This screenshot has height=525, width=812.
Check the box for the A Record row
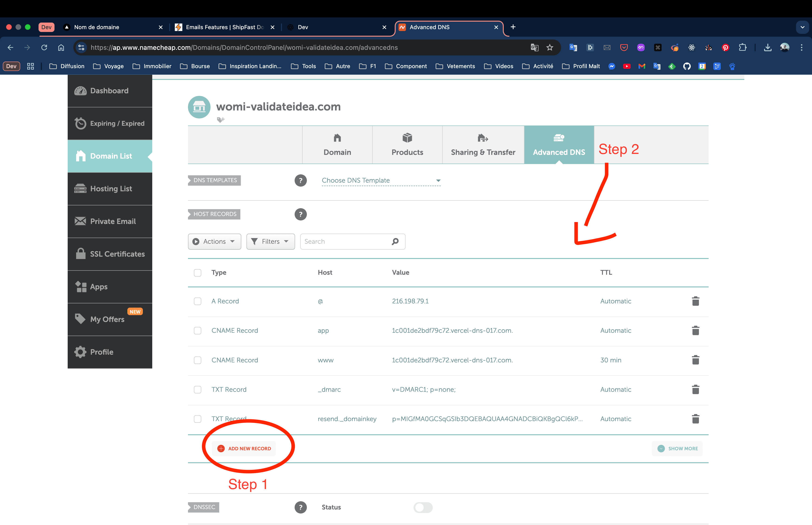[x=197, y=301]
